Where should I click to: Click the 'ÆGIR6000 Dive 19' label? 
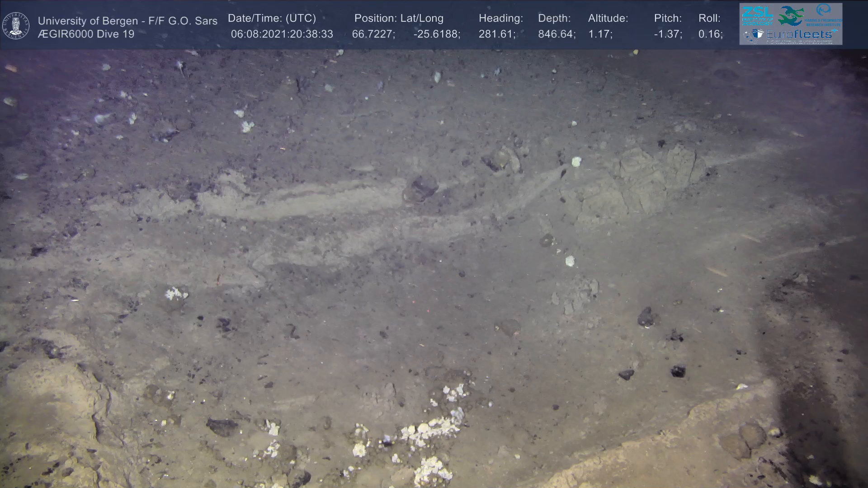[86, 34]
